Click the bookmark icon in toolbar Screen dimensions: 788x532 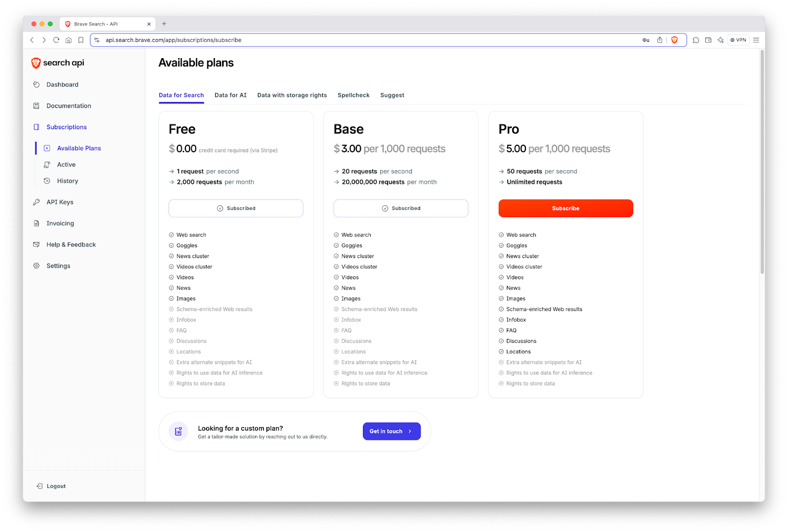(x=81, y=40)
